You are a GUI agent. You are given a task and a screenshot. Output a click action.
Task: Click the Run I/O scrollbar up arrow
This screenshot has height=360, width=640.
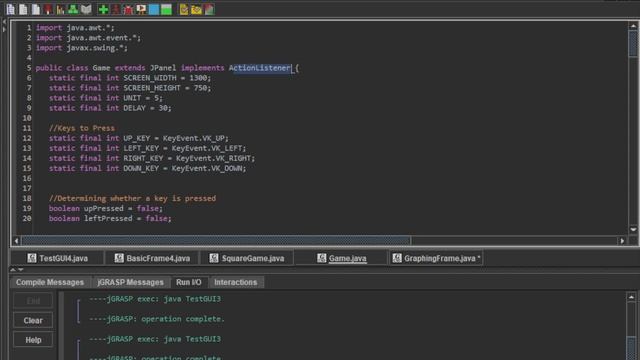[631, 297]
